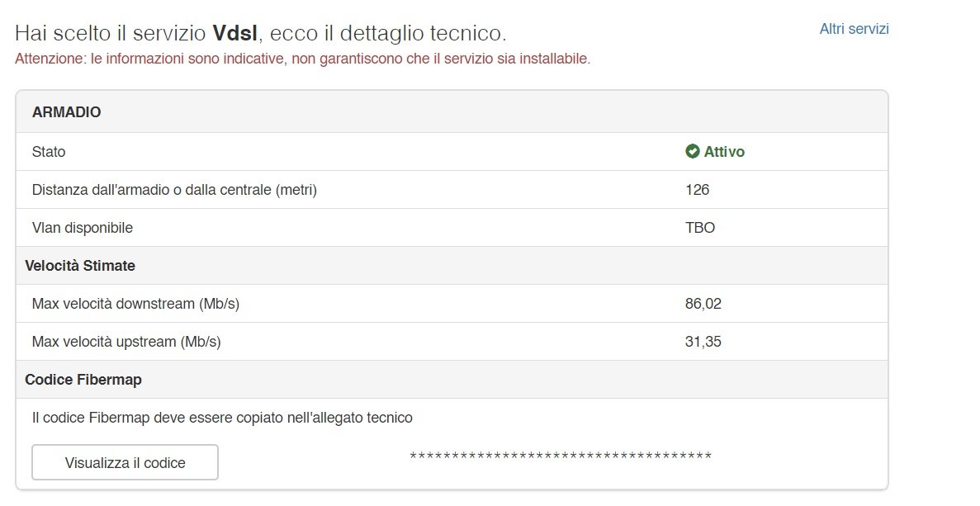Select the upstream speed 31,35
Image resolution: width=980 pixels, height=506 pixels.
703,342
